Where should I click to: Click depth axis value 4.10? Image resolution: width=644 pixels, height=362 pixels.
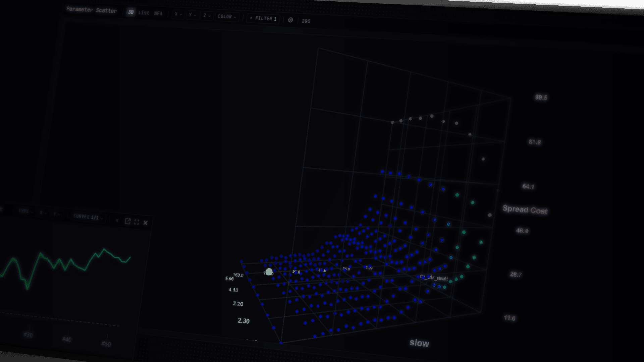click(233, 290)
